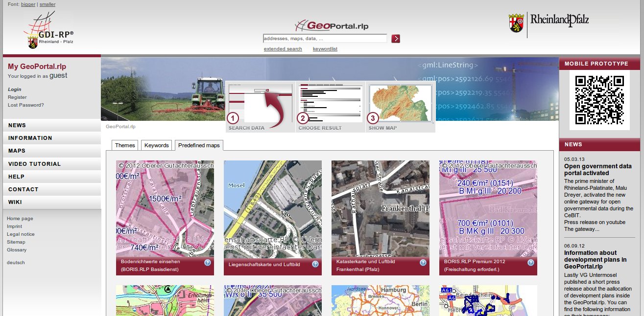Open the Contact menu item
644x316 pixels.
(x=52, y=189)
